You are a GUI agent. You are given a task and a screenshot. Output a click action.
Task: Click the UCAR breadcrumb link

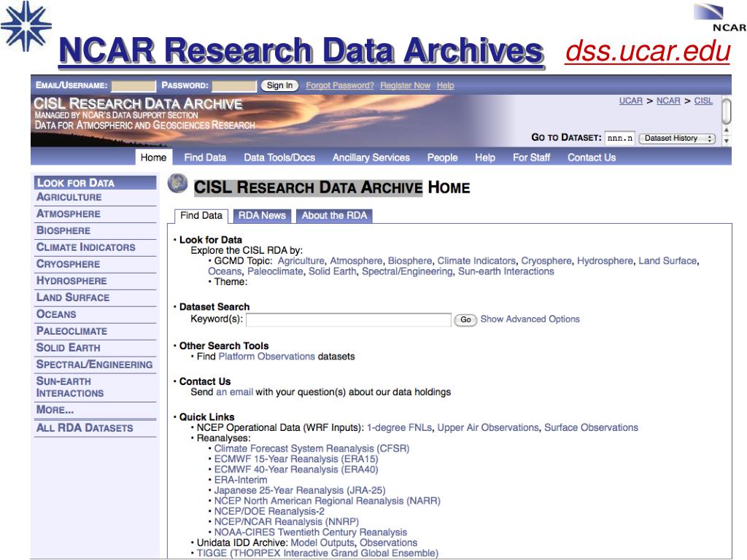(x=631, y=101)
